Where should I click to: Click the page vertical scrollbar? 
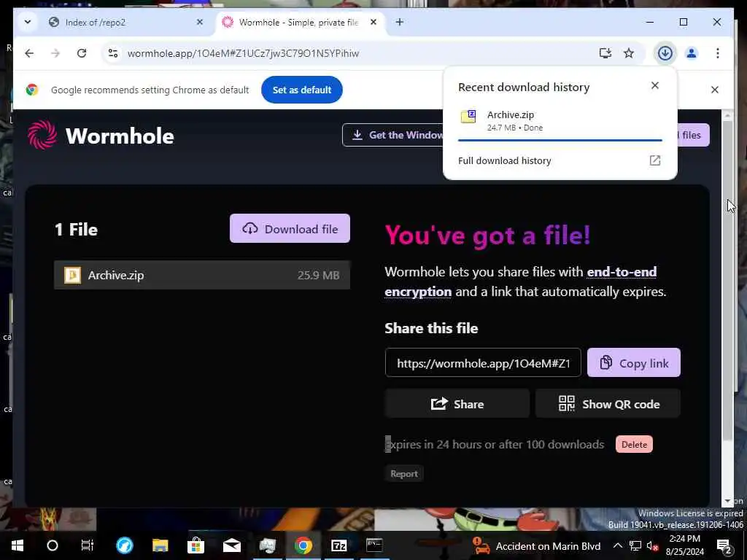pos(727,281)
